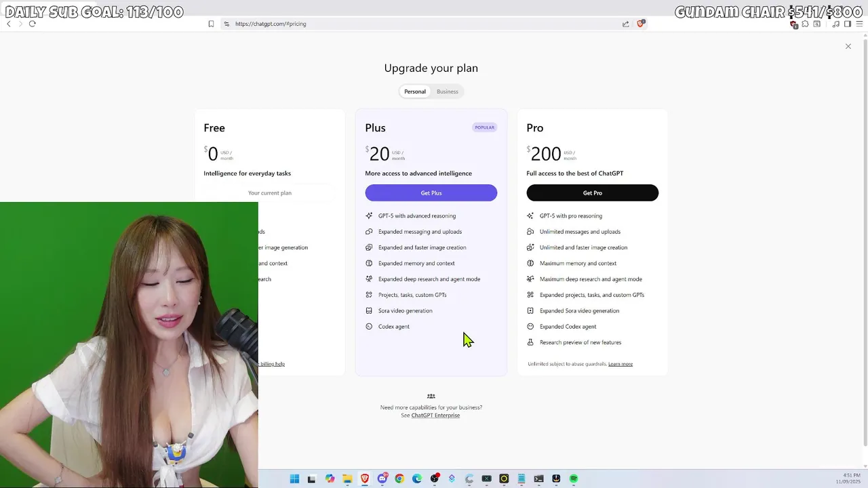Switch to the Business plans tab
The height and width of the screenshot is (488, 868).
447,91
